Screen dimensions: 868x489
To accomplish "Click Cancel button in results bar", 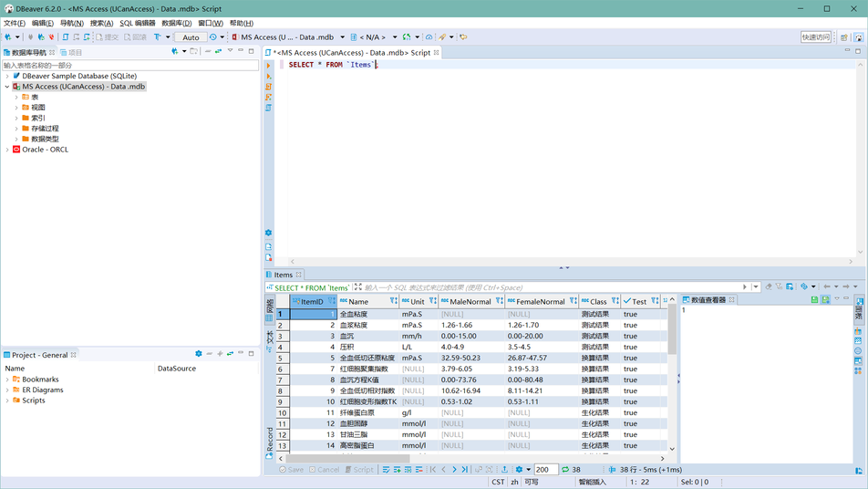I will pyautogui.click(x=325, y=470).
